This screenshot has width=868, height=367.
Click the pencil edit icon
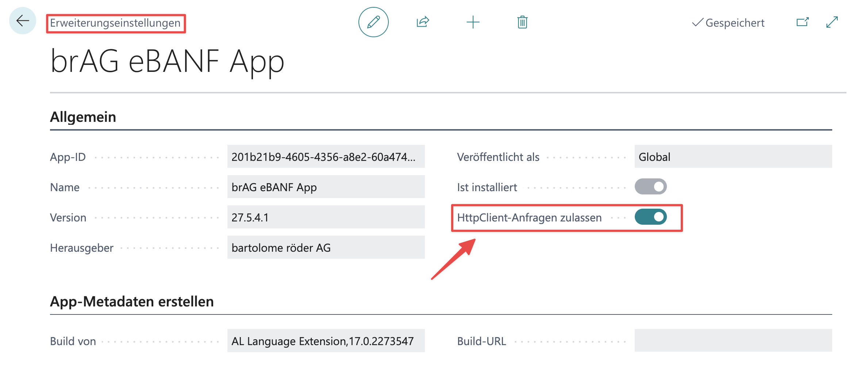coord(373,22)
